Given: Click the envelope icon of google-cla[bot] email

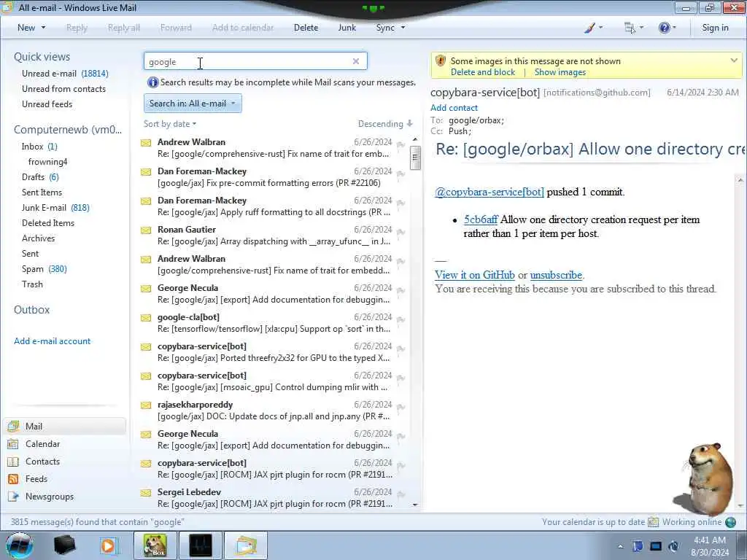Looking at the screenshot, I should coord(146,318).
